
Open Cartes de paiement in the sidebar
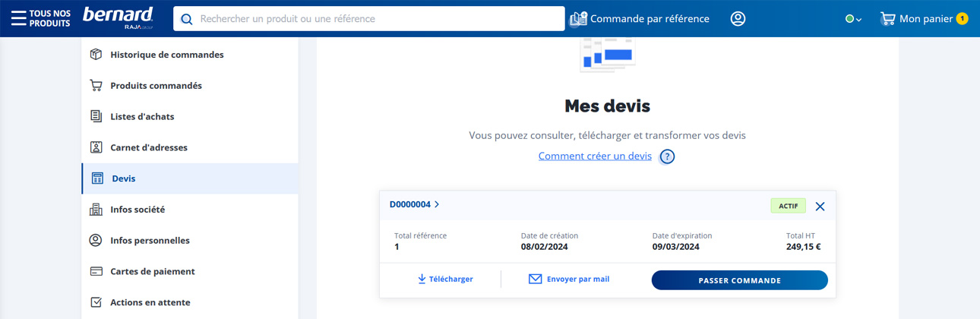pos(152,271)
